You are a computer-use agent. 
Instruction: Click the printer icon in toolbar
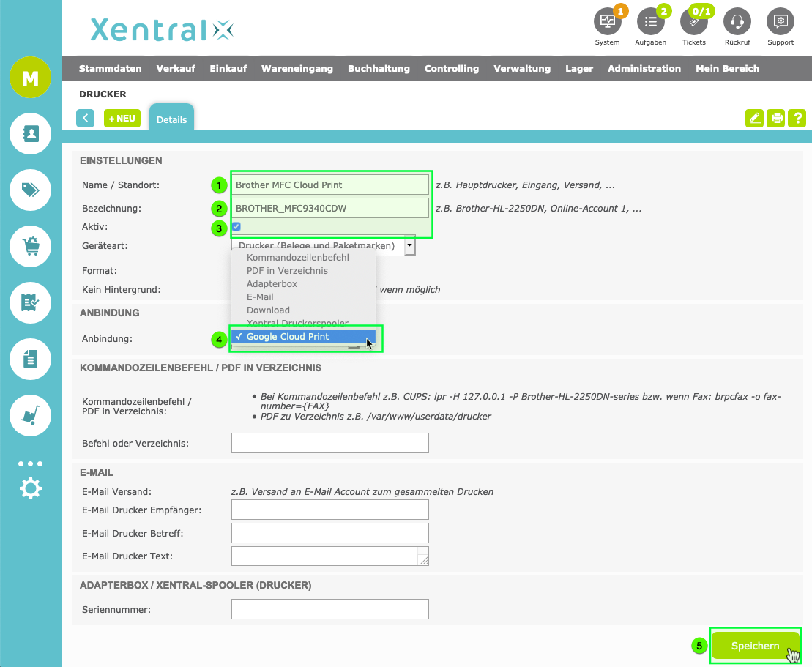click(775, 118)
